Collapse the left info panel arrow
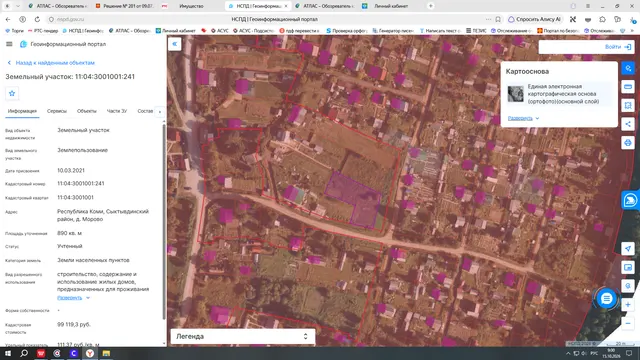 174,44
